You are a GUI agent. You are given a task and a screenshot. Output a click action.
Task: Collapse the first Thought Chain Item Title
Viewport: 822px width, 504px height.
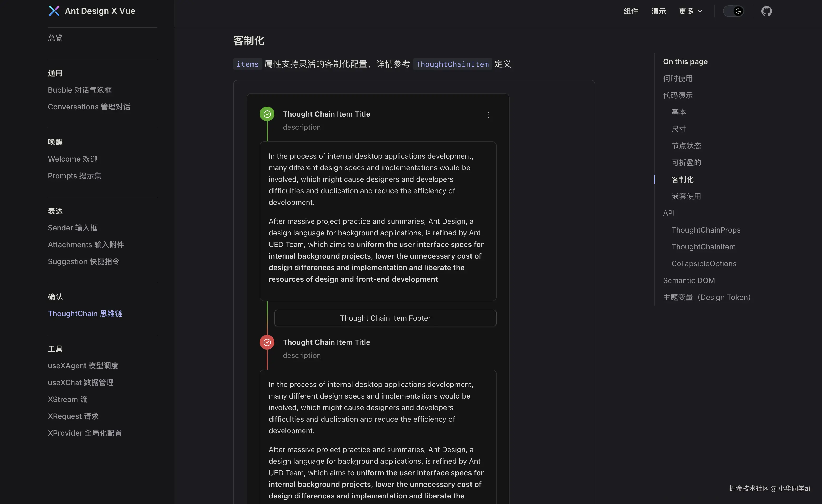[x=326, y=114]
